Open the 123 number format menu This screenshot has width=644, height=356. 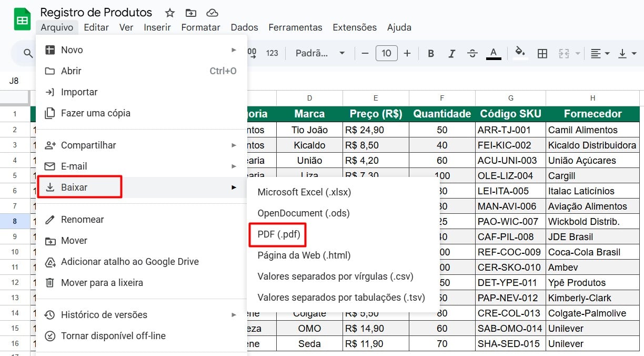click(x=272, y=53)
